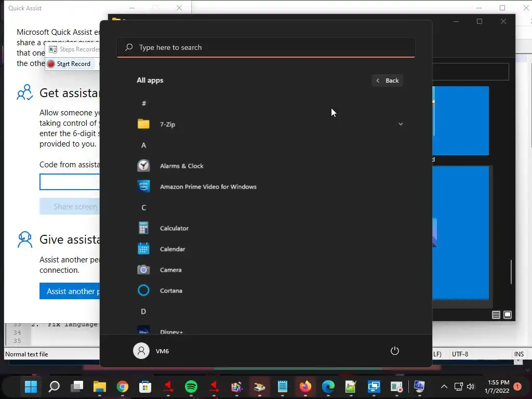532x399 pixels.
Task: Jump to the # letter index
Action: coord(144,103)
